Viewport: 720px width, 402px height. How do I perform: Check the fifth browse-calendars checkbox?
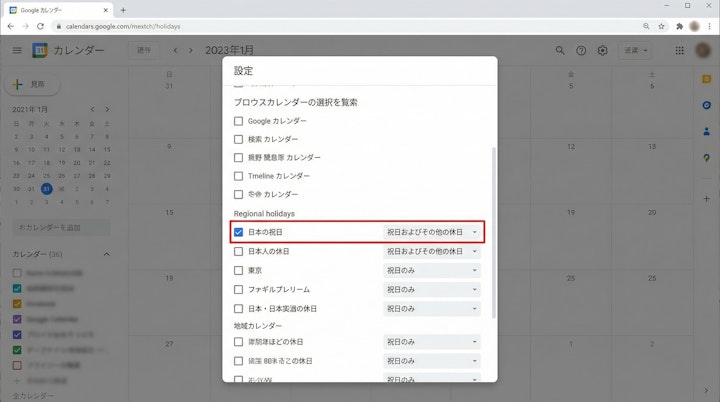pos(238,194)
